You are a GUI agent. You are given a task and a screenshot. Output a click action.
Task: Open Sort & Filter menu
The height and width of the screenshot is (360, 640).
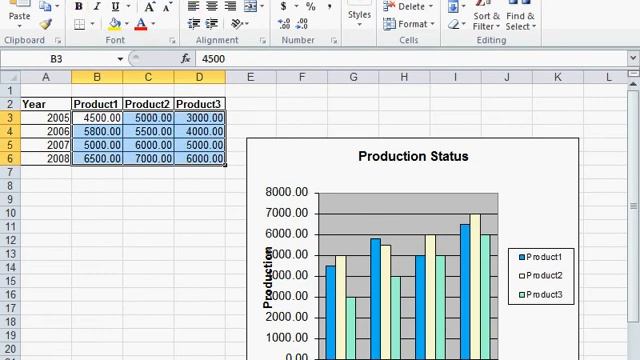pyautogui.click(x=487, y=16)
